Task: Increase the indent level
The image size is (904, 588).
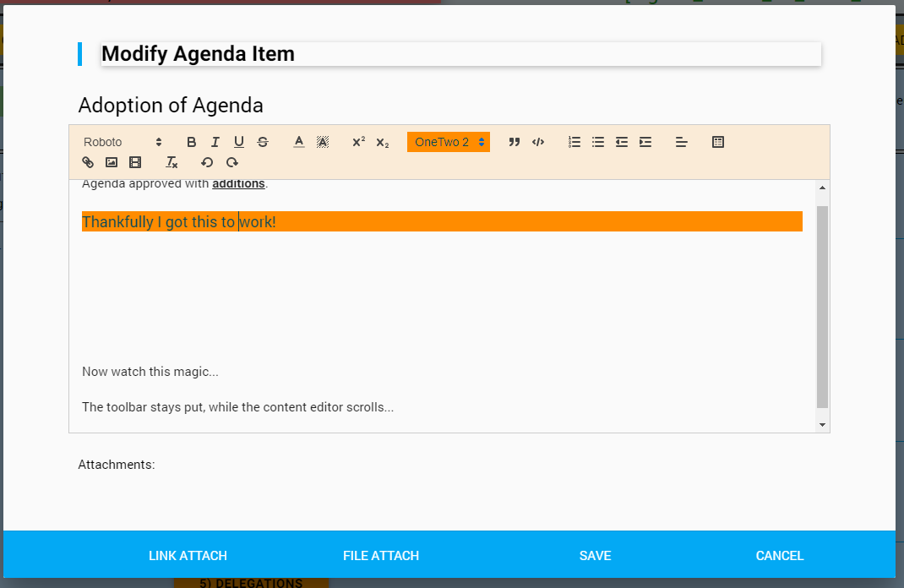Action: click(x=645, y=142)
